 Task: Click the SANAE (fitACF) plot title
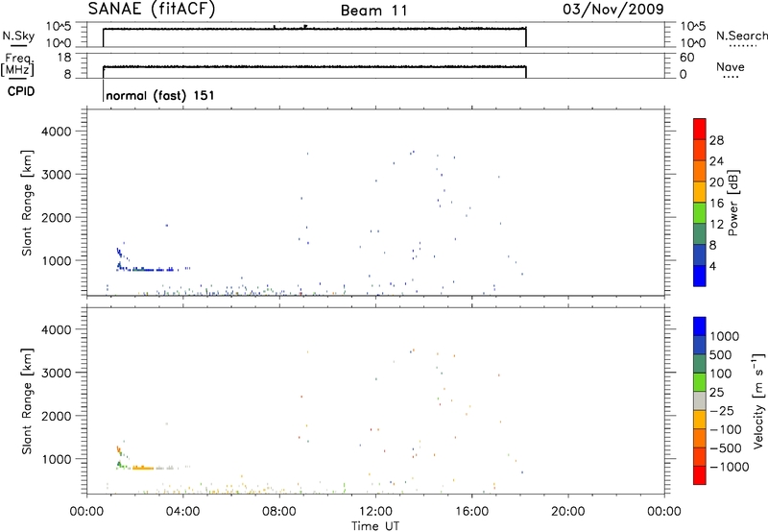[x=152, y=9]
